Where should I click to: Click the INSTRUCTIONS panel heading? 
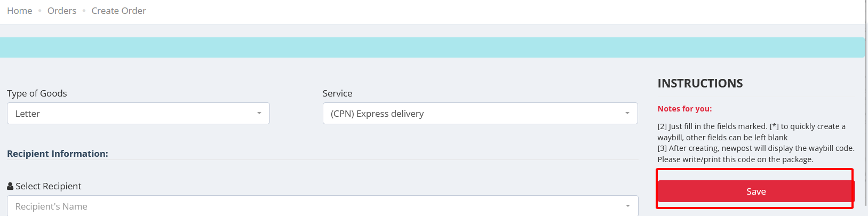700,83
